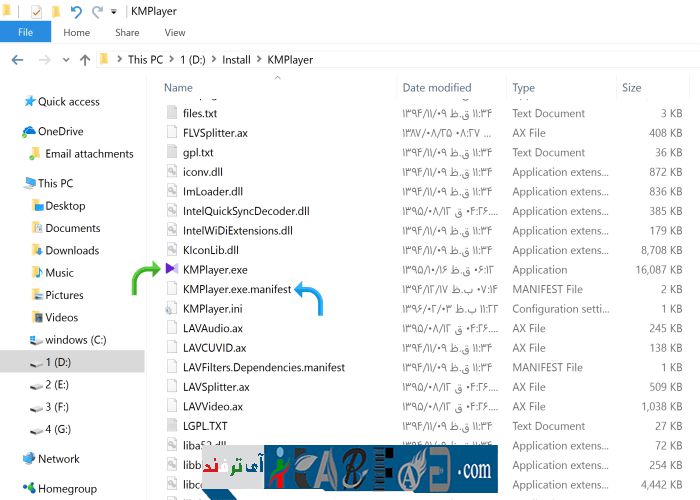Click the Quick access star icon
700x500 pixels.
coord(29,101)
